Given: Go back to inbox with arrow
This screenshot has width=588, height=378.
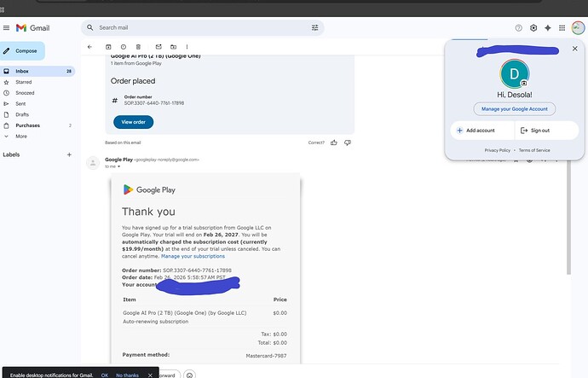Looking at the screenshot, I should tap(89, 47).
